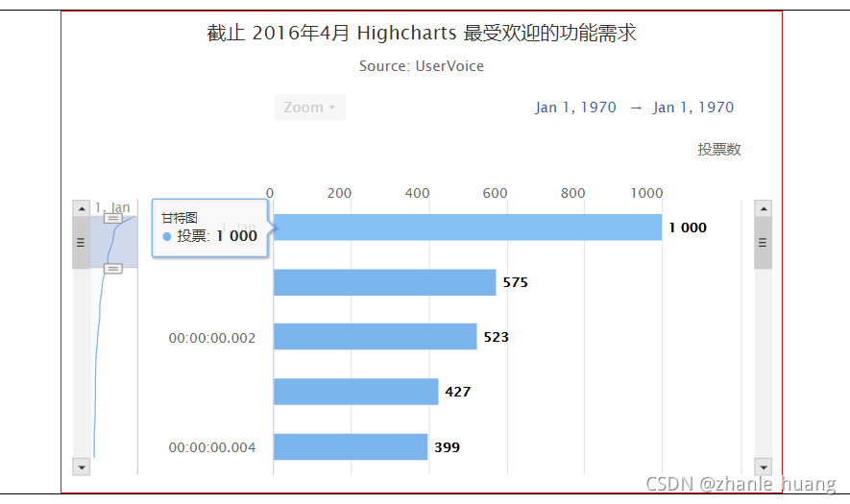Click the 1000 axis tick label
This screenshot has height=504, width=850.
tap(646, 193)
